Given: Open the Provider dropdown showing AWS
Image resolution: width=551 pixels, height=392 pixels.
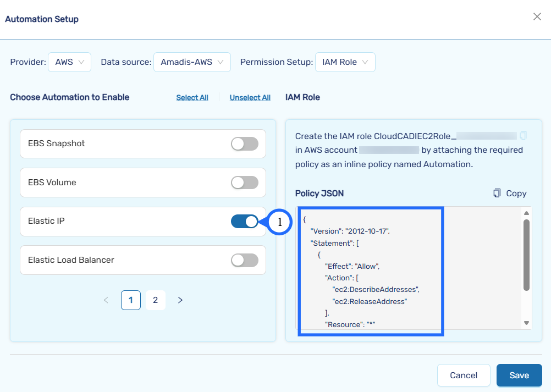Looking at the screenshot, I should 69,62.
